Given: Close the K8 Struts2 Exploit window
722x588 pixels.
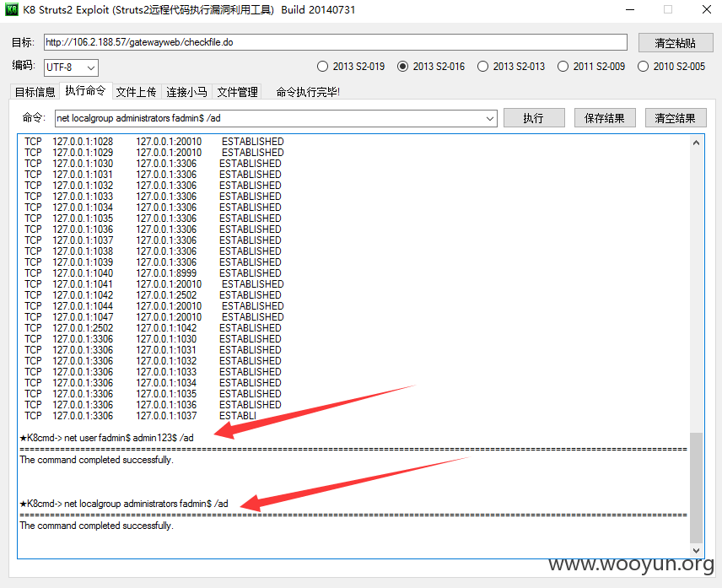Looking at the screenshot, I should click(x=707, y=9).
